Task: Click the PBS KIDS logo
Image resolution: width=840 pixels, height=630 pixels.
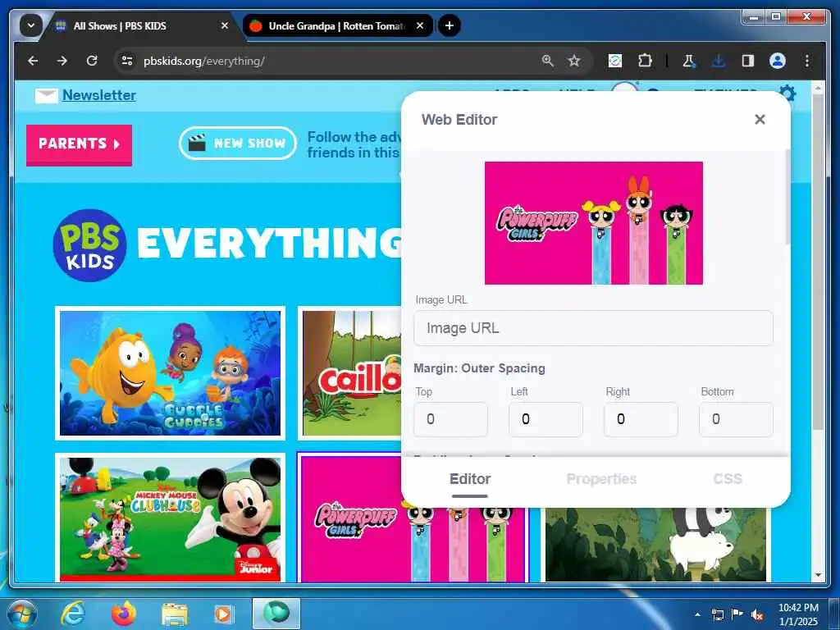Action: pyautogui.click(x=90, y=245)
